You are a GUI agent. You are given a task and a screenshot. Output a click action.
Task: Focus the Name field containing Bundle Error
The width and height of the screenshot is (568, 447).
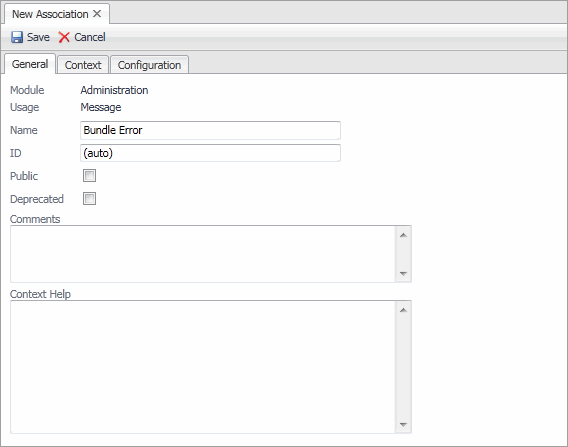click(210, 130)
